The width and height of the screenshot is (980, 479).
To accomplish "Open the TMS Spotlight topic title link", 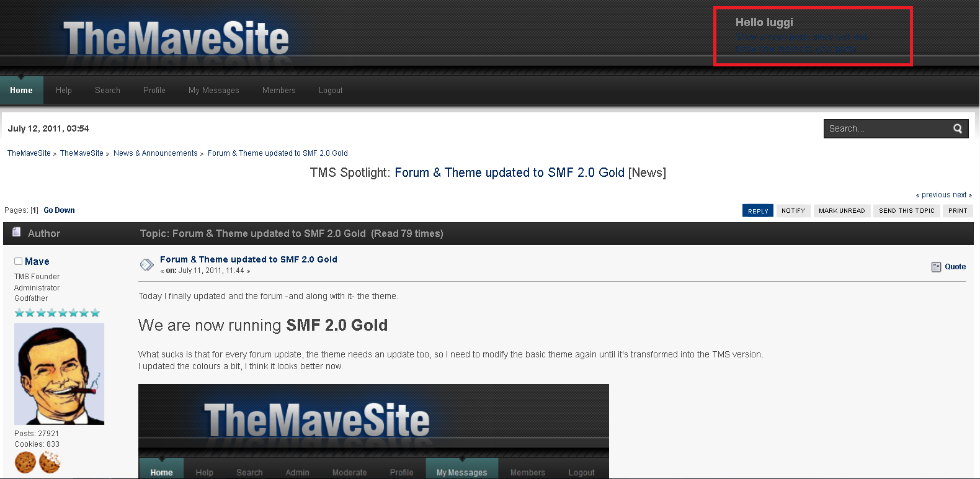I will pyautogui.click(x=510, y=172).
